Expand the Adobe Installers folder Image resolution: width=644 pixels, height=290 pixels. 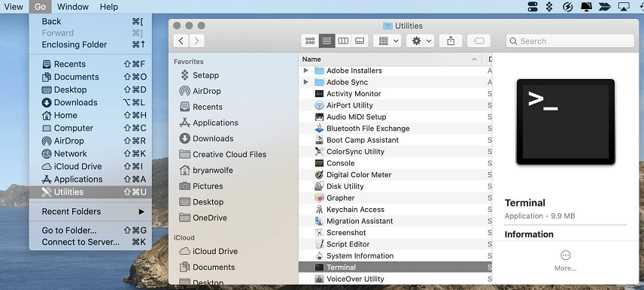[305, 71]
